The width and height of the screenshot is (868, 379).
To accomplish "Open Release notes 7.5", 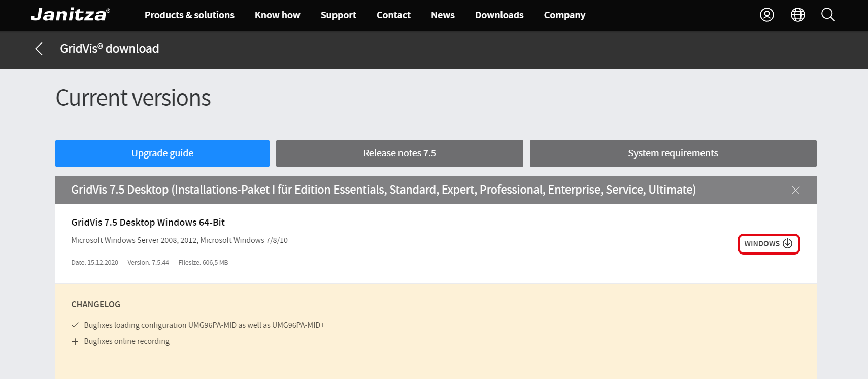I will [399, 153].
